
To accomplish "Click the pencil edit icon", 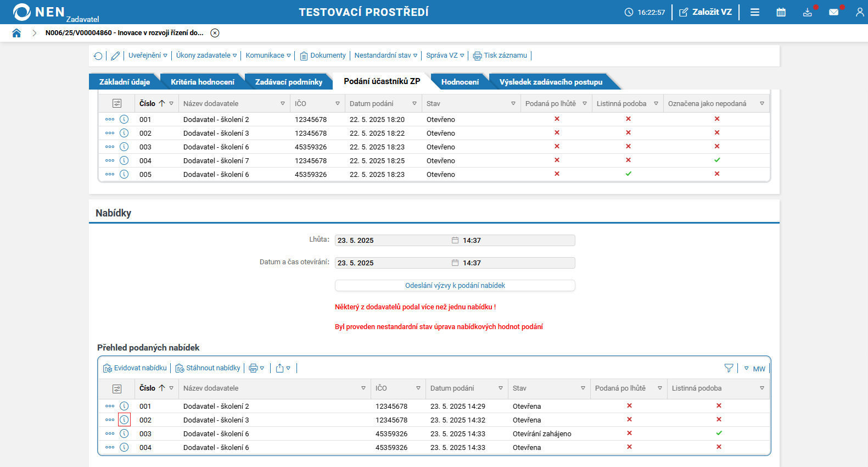I will [x=115, y=55].
